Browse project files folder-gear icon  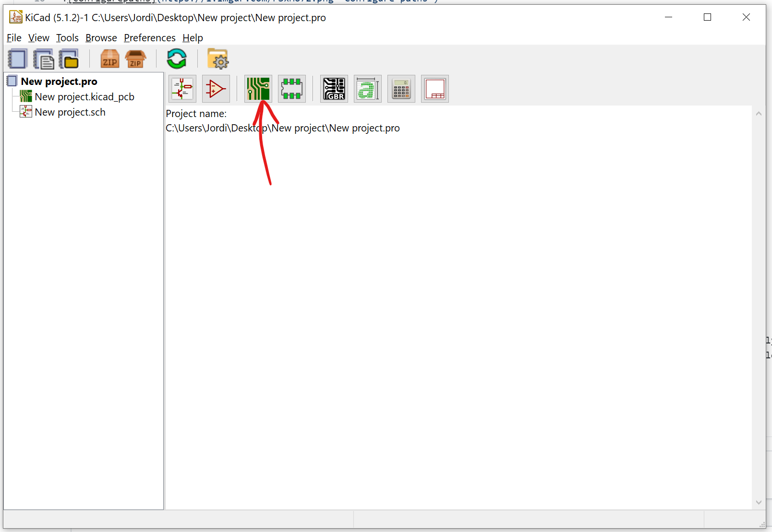(218, 59)
